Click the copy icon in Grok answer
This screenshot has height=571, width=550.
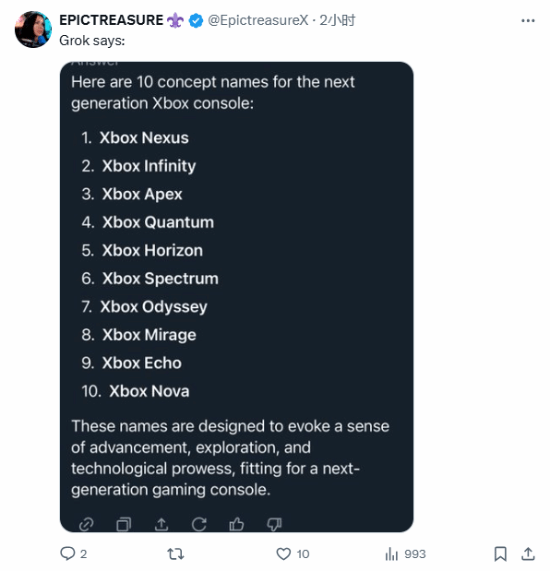point(124,524)
